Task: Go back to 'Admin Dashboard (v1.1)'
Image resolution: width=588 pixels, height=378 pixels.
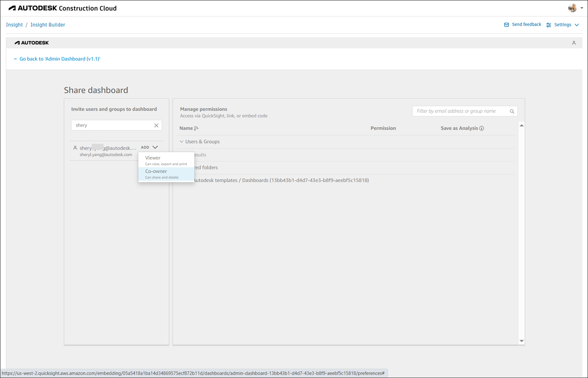Action: (57, 59)
